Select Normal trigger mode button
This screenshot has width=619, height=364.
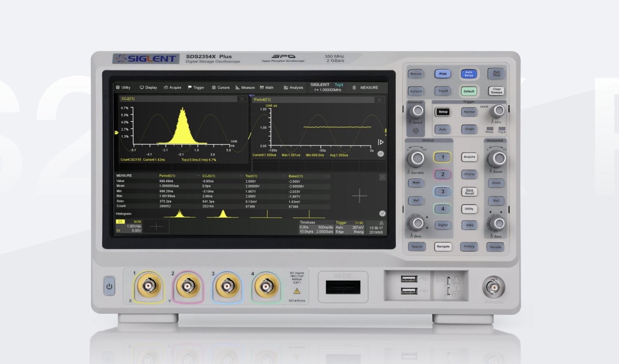pos(469,112)
